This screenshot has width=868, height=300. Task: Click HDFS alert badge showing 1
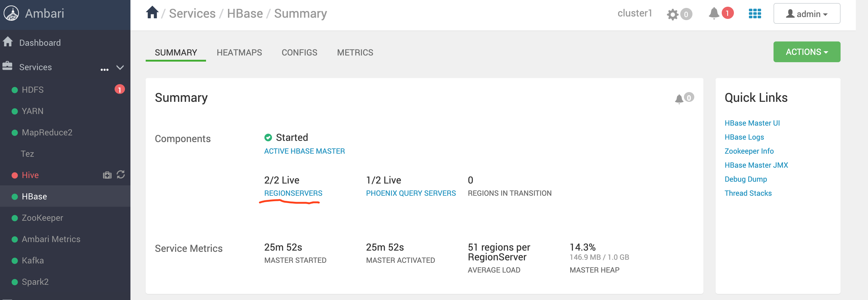(x=119, y=89)
